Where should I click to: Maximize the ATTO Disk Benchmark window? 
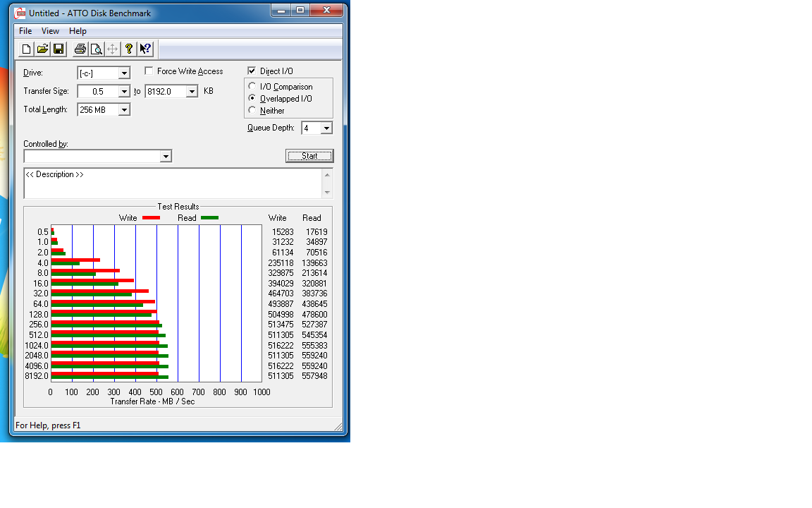pos(300,11)
